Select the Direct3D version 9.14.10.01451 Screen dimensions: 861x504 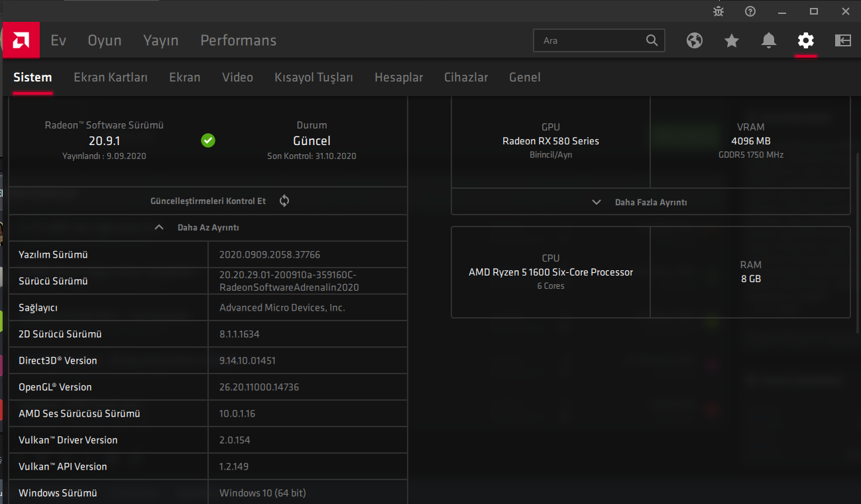point(247,360)
